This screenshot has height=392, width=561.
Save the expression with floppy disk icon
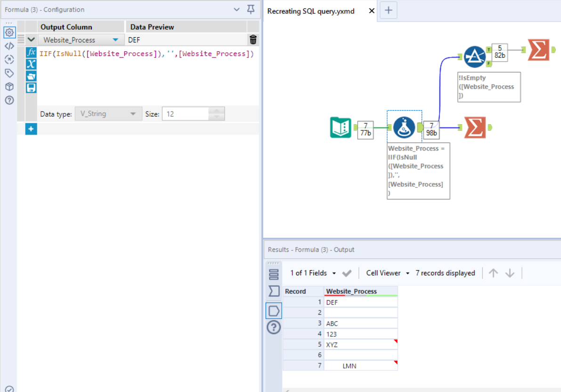click(x=31, y=88)
